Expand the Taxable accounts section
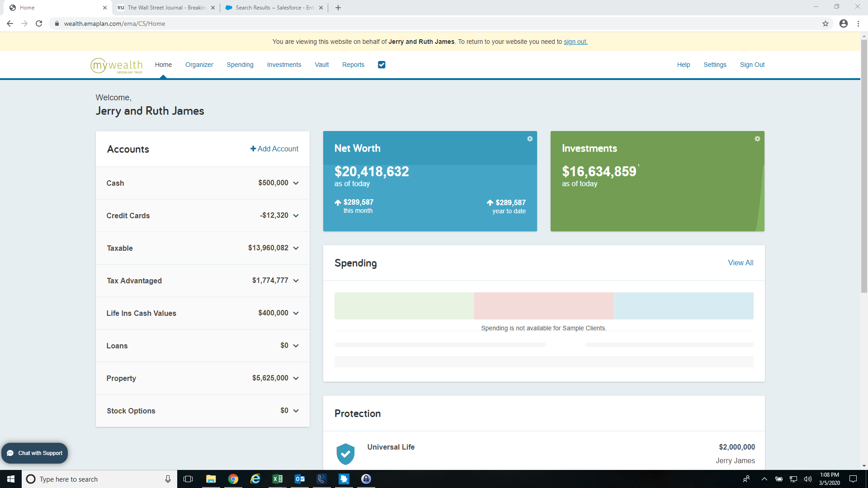The width and height of the screenshot is (868, 488). tap(296, 248)
